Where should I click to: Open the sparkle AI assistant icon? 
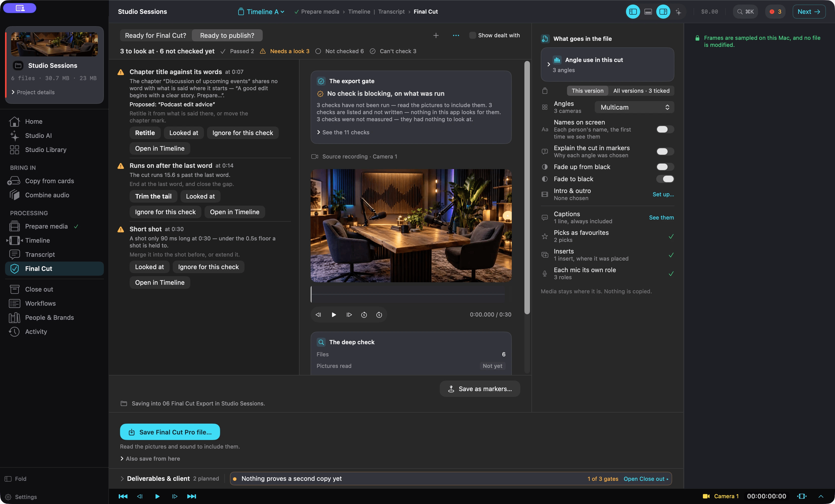[x=678, y=12]
